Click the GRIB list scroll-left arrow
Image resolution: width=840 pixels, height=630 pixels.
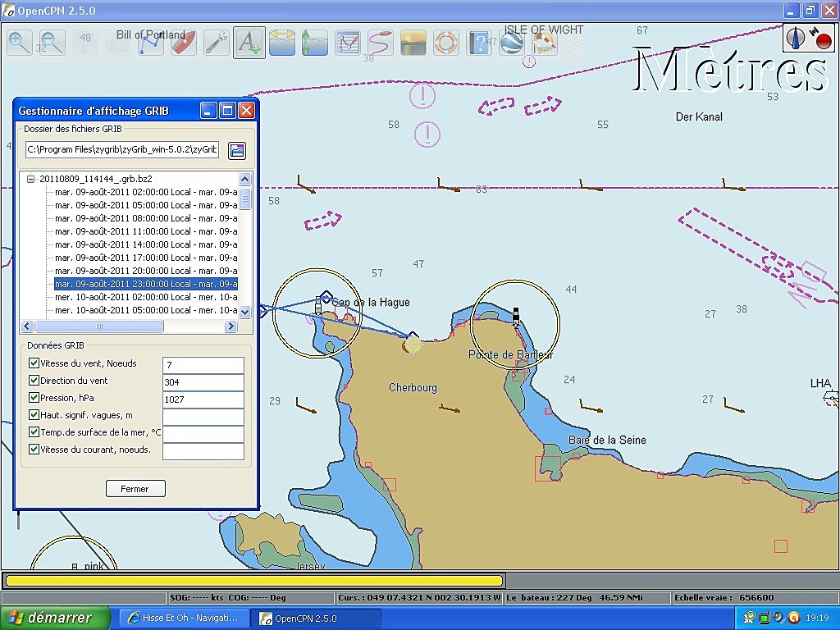click(x=27, y=326)
